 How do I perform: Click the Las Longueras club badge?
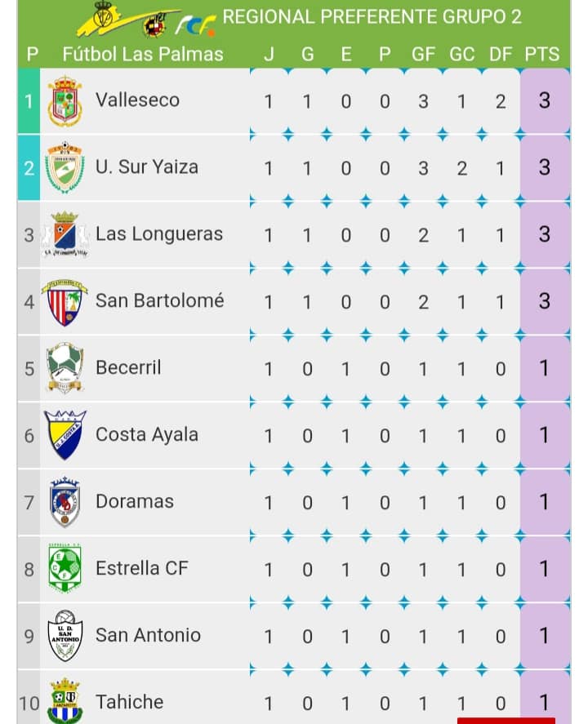click(65, 234)
